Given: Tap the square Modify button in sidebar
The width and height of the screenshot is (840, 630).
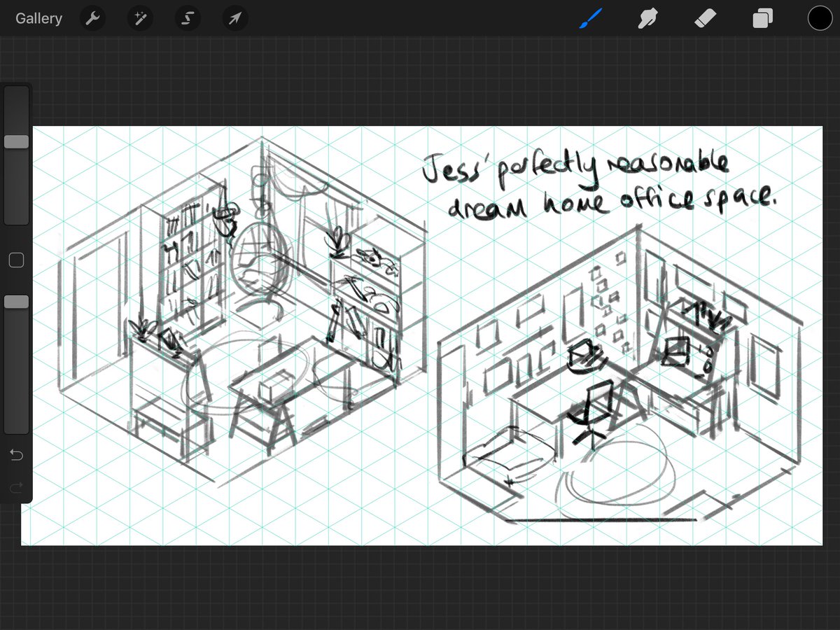Looking at the screenshot, I should 16,260.
